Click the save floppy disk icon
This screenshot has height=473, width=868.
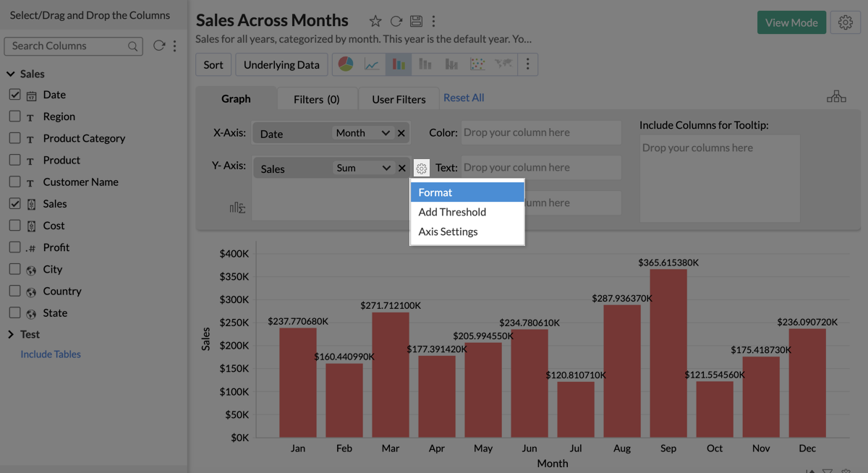pos(415,22)
